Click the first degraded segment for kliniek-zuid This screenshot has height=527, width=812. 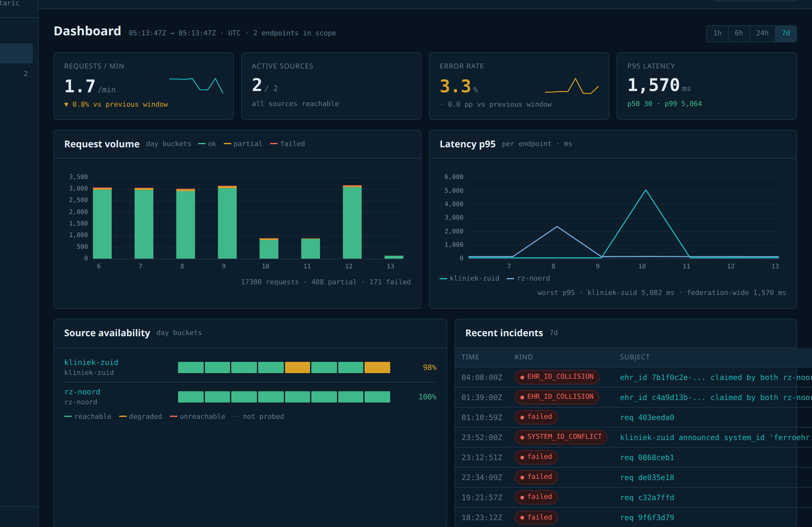(x=298, y=367)
